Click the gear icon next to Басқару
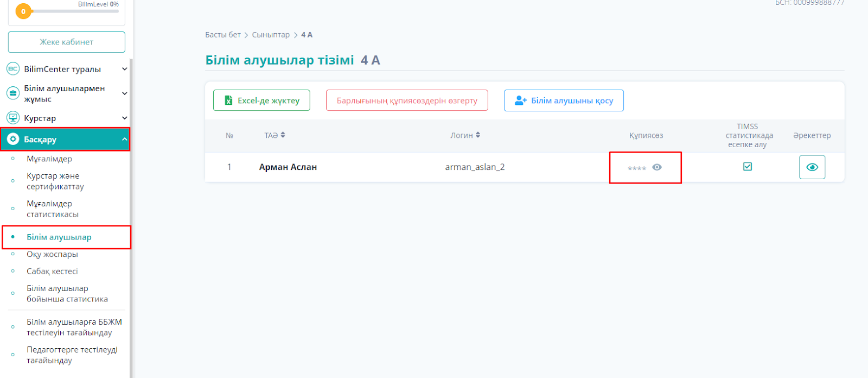 [13, 139]
